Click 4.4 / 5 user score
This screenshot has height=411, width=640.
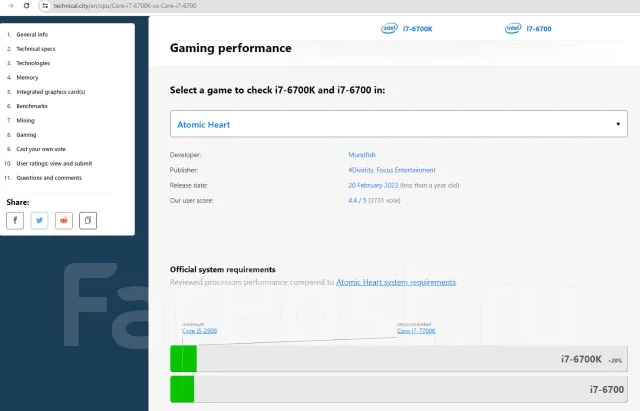pyautogui.click(x=357, y=200)
